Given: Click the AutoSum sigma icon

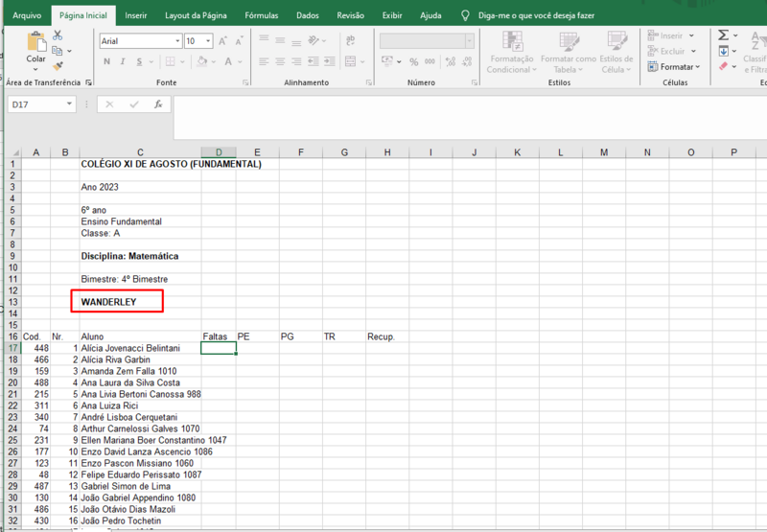Looking at the screenshot, I should point(723,35).
